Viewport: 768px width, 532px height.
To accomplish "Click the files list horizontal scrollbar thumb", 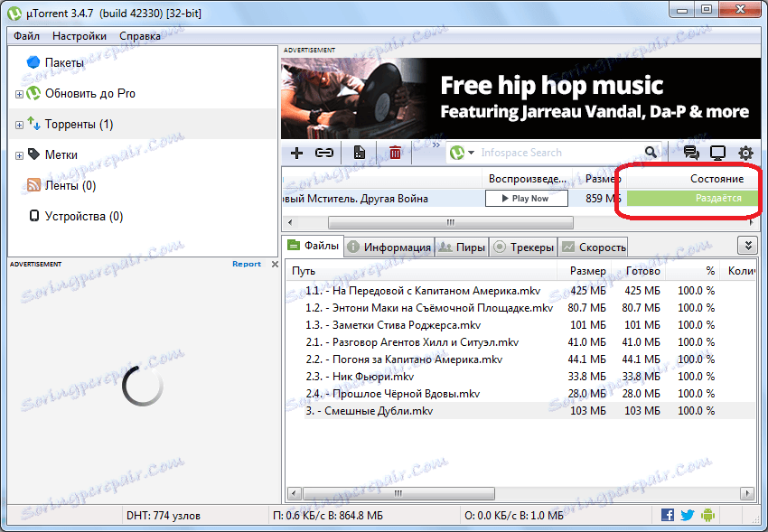I will 398,493.
